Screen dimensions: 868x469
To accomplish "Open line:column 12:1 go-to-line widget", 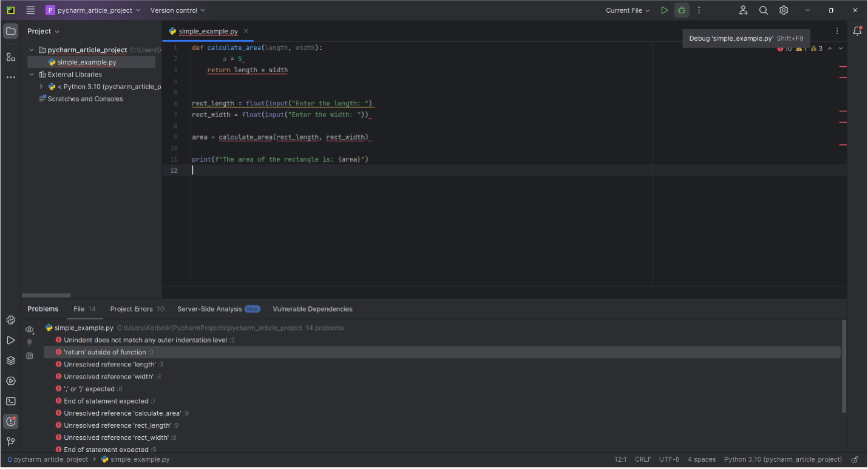I will [620, 460].
